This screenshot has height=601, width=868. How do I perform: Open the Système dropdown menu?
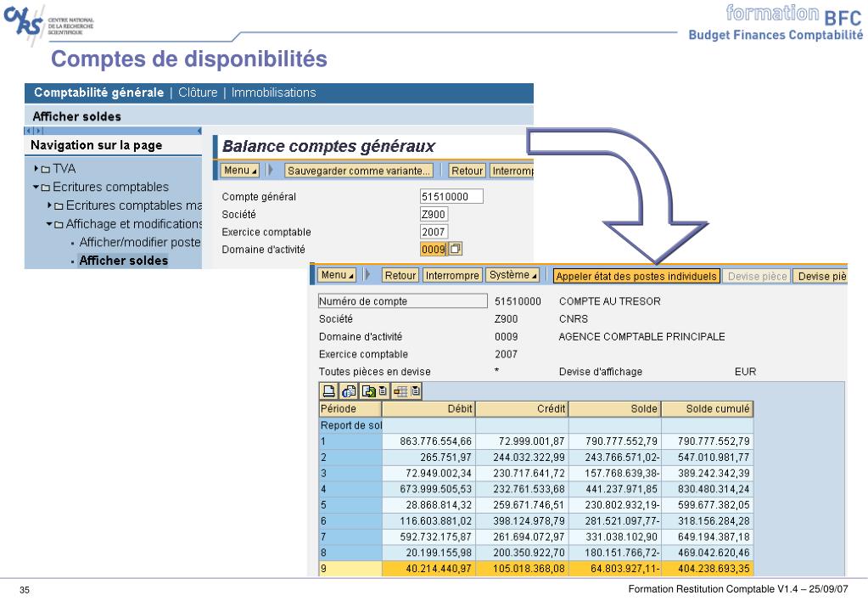[513, 275]
